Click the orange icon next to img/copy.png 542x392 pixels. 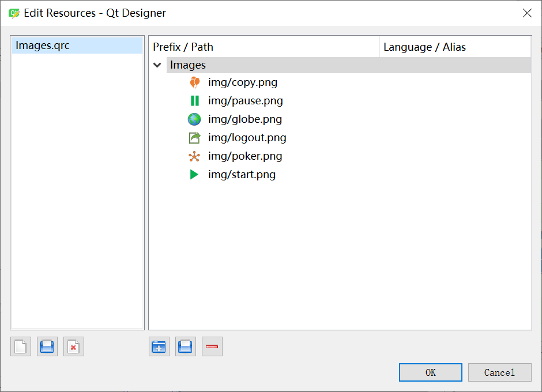[x=195, y=82]
